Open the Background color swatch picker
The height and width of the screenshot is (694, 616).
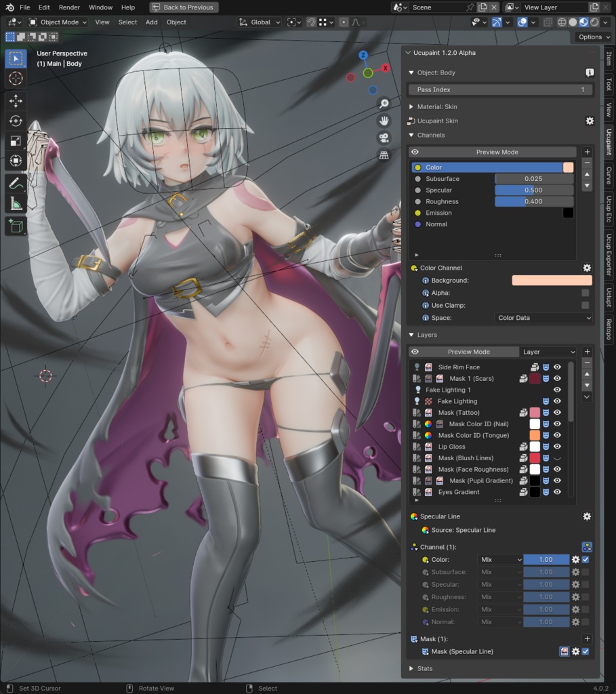(552, 280)
